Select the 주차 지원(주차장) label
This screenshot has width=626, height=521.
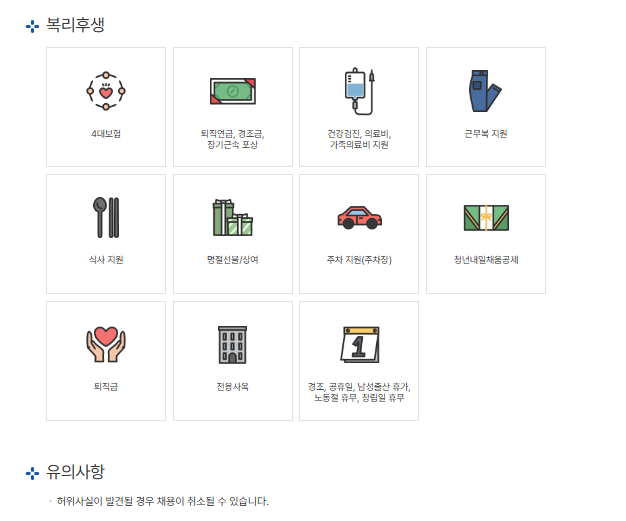click(x=359, y=260)
